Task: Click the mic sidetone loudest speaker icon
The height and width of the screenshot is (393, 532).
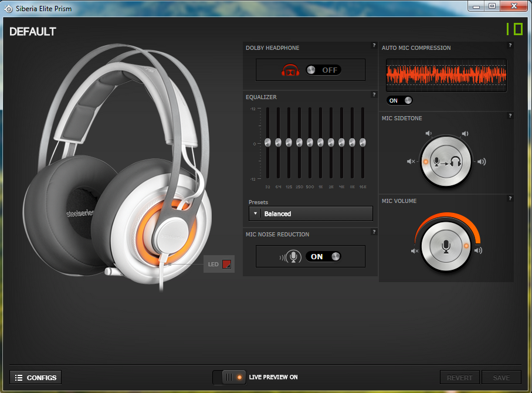Action: (x=481, y=161)
